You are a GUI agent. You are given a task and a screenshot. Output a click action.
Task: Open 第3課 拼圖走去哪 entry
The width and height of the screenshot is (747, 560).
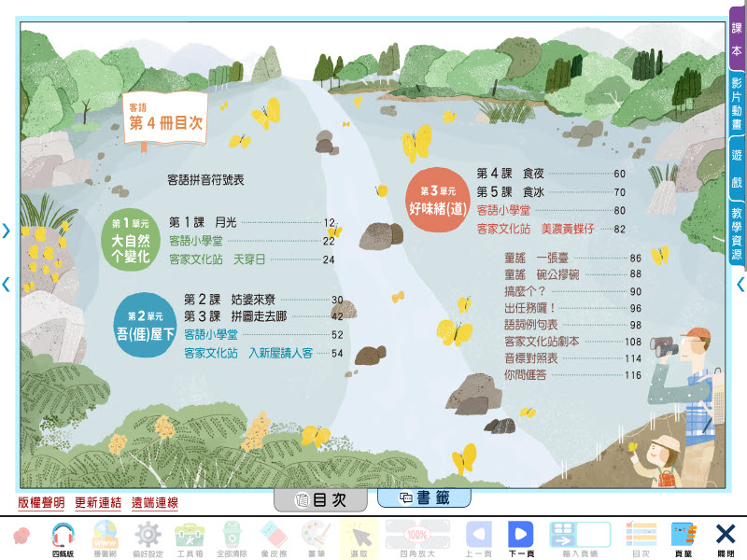[263, 316]
